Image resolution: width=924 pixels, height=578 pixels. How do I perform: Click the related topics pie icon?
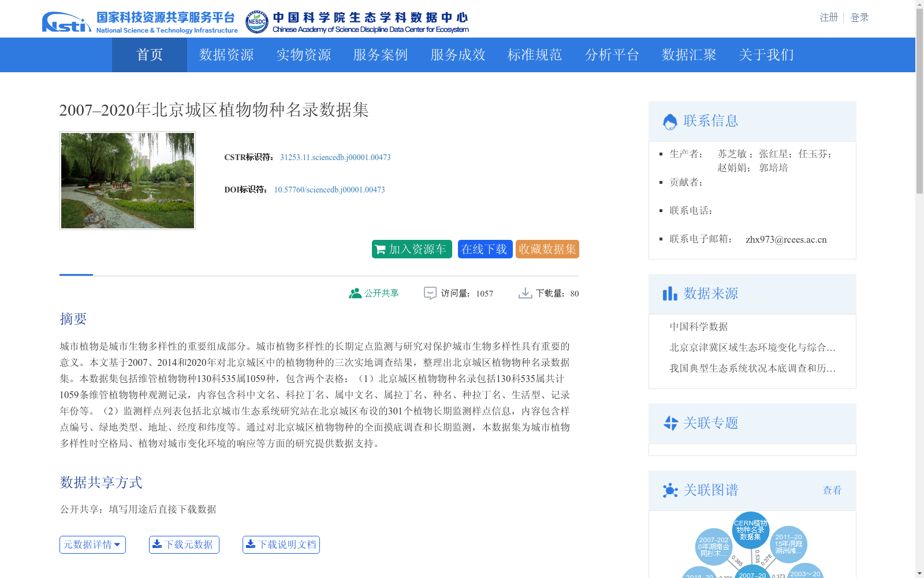670,423
